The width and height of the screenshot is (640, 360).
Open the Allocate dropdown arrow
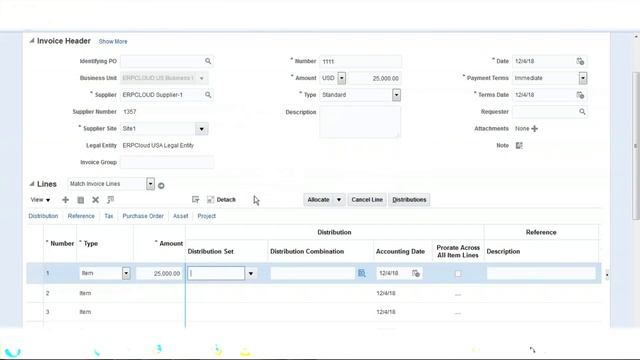(x=339, y=200)
